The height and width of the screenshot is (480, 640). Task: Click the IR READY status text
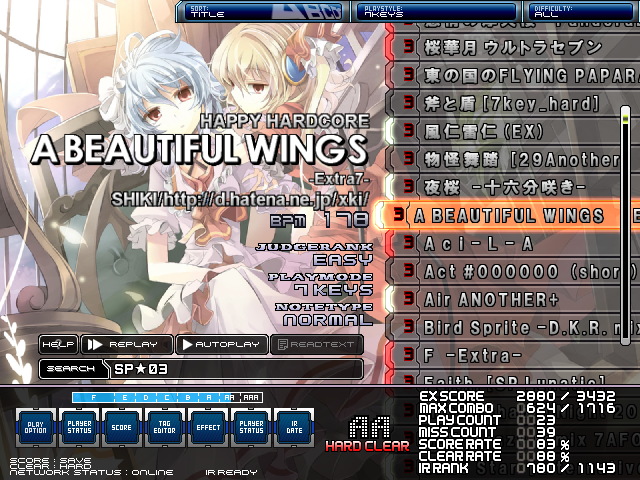pyautogui.click(x=231, y=472)
